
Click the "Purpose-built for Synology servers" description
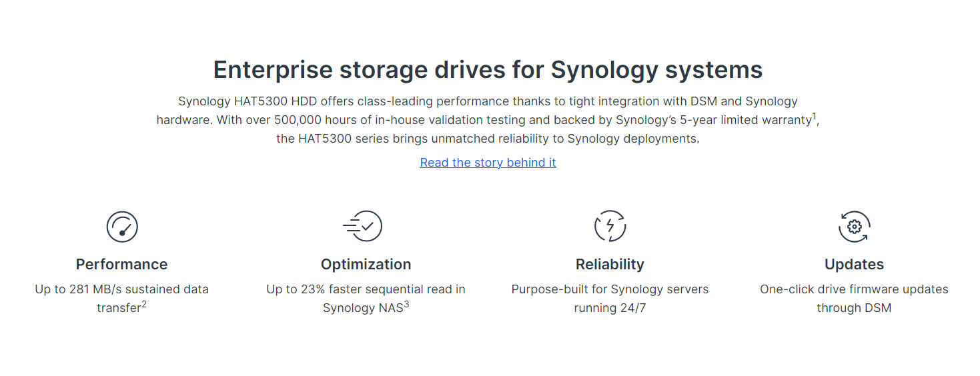pyautogui.click(x=610, y=289)
